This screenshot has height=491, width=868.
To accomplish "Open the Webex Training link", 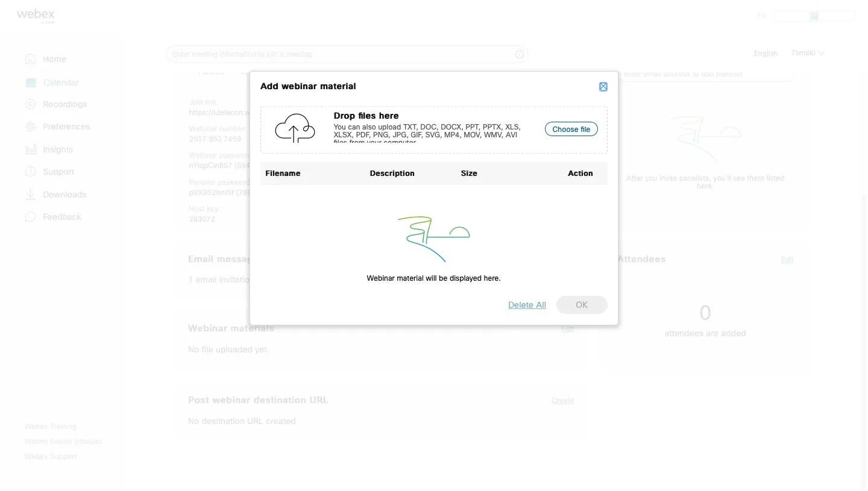I will (51, 427).
